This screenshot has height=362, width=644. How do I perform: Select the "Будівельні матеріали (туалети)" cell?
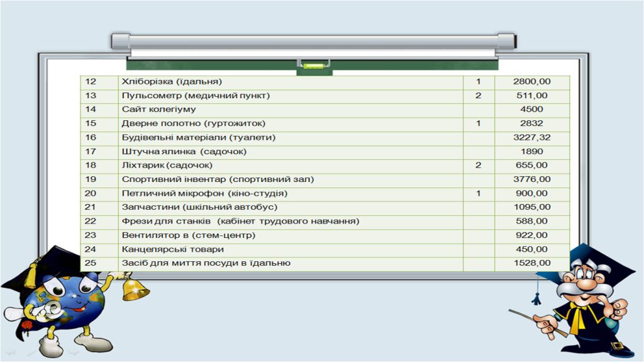pos(291,138)
